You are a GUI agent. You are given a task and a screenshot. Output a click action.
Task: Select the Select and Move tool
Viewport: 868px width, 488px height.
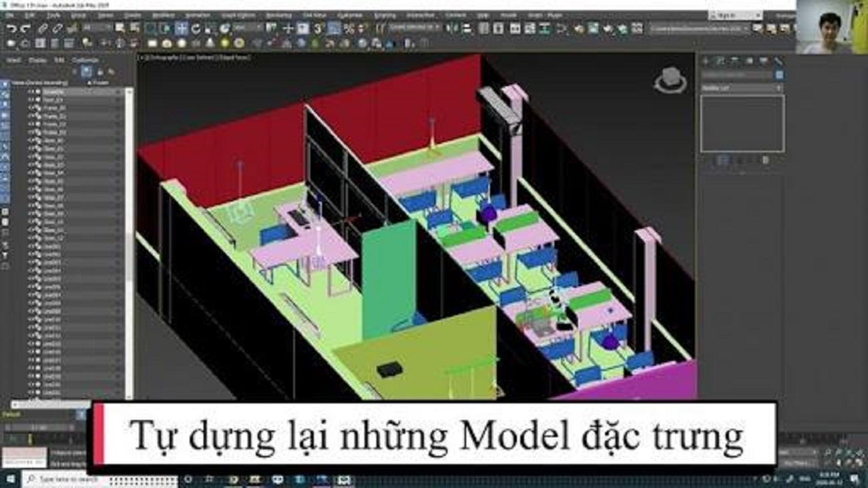point(182,28)
